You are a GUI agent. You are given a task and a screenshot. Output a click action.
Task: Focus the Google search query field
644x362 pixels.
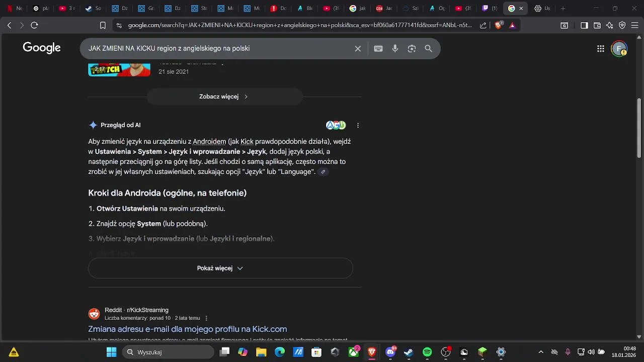[x=219, y=49]
